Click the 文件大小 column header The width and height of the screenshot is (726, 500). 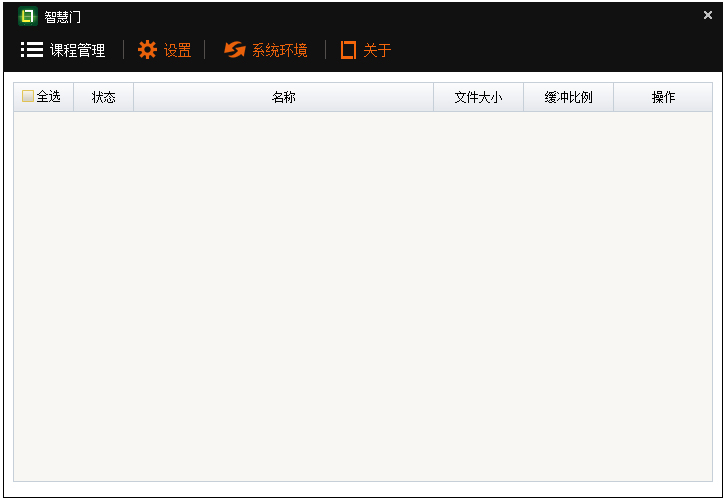click(x=478, y=97)
